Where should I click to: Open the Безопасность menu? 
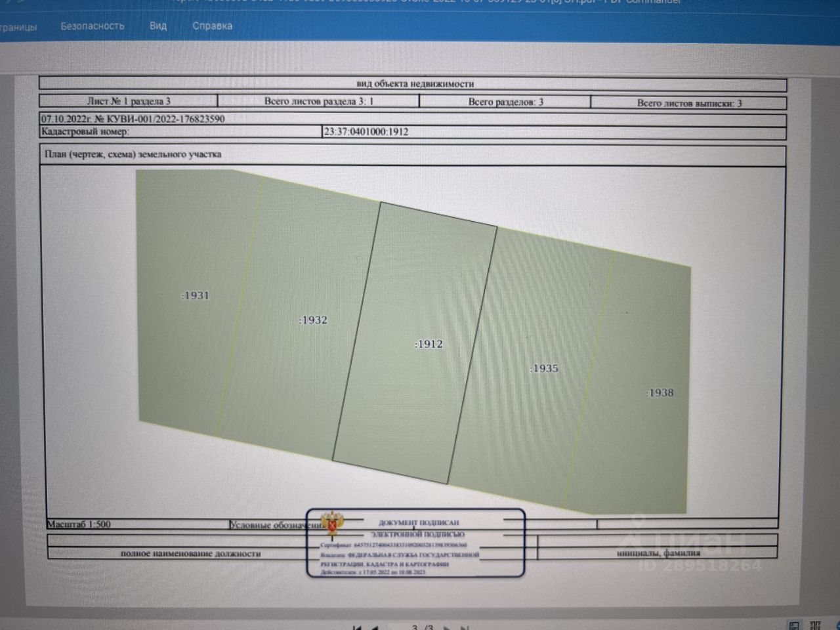pos(93,26)
